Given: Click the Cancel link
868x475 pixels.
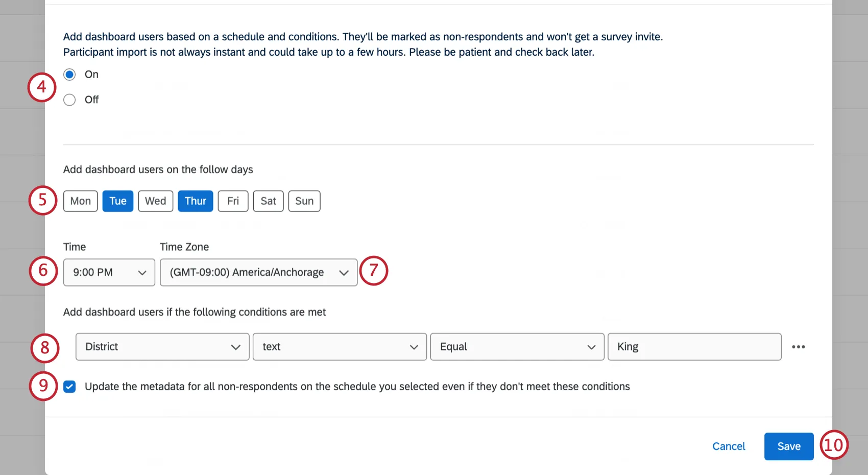Looking at the screenshot, I should [x=728, y=446].
